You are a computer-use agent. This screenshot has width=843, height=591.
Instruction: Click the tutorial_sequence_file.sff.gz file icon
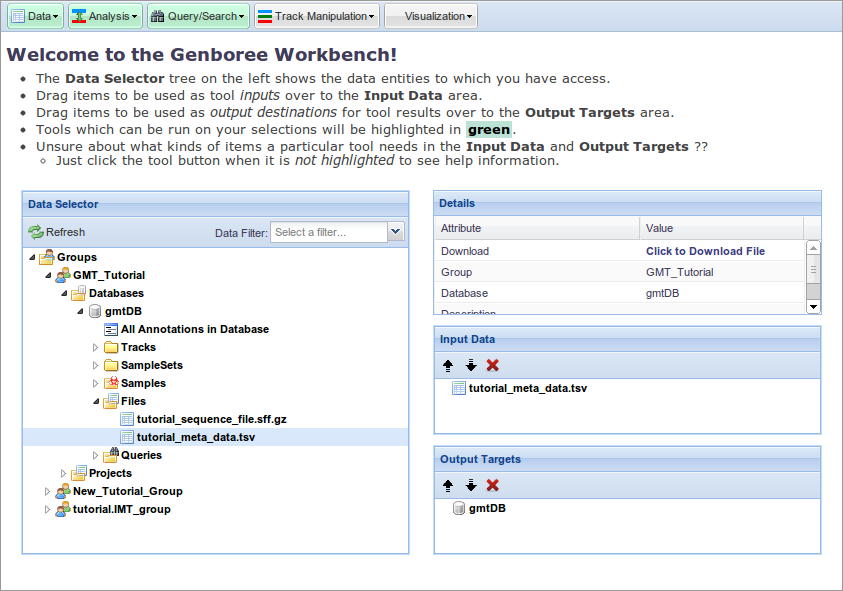(127, 419)
